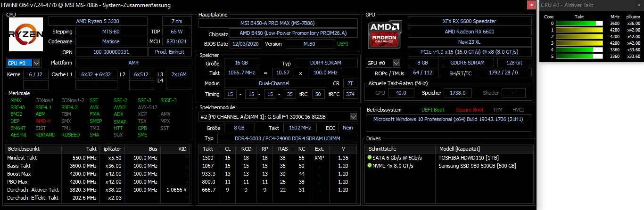The image size is (644, 210).
Task: Select the Boost Max row
Action: pyautogui.click(x=98, y=174)
